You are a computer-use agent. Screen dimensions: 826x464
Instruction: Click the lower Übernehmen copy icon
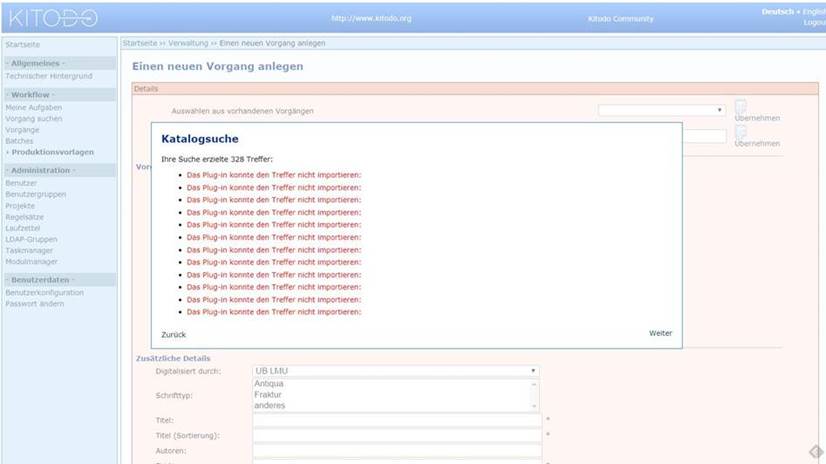pos(741,132)
